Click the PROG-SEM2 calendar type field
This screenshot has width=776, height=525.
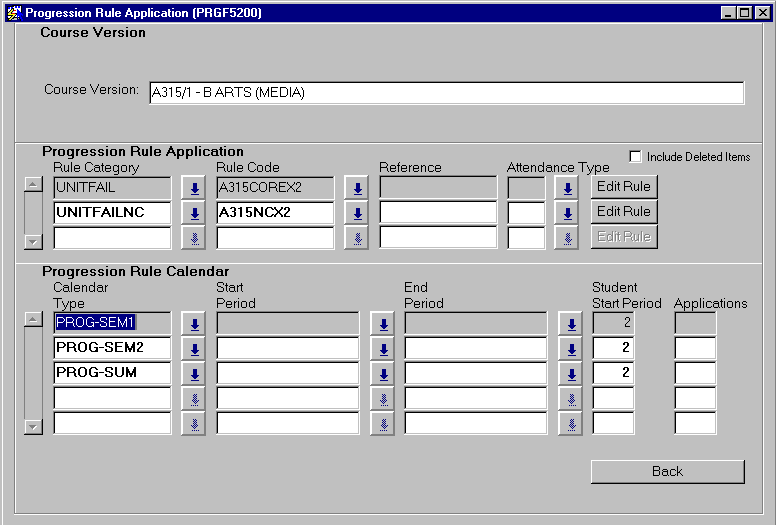click(x=112, y=348)
